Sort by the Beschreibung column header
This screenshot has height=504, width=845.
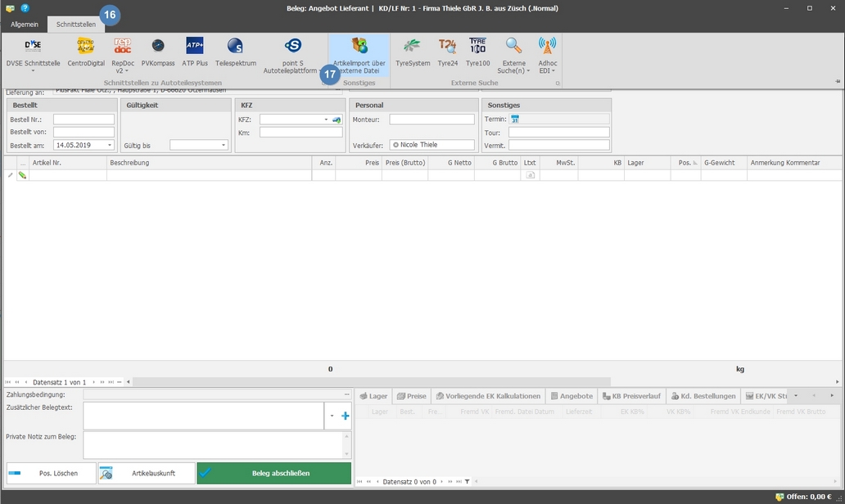point(209,163)
